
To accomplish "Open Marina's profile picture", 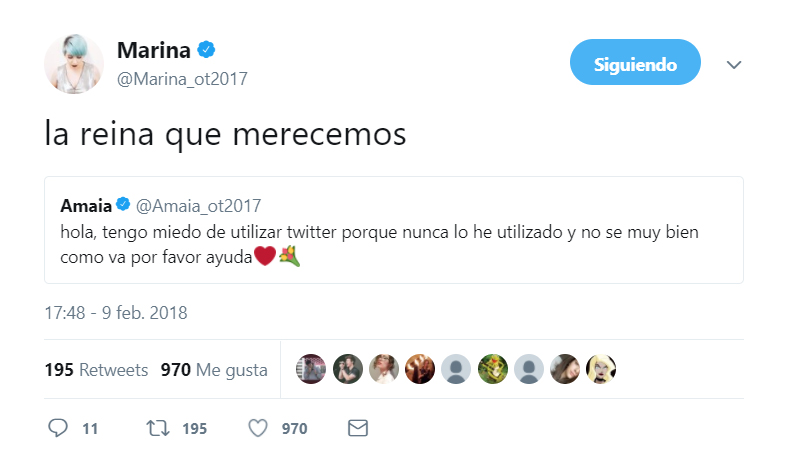I will point(74,65).
